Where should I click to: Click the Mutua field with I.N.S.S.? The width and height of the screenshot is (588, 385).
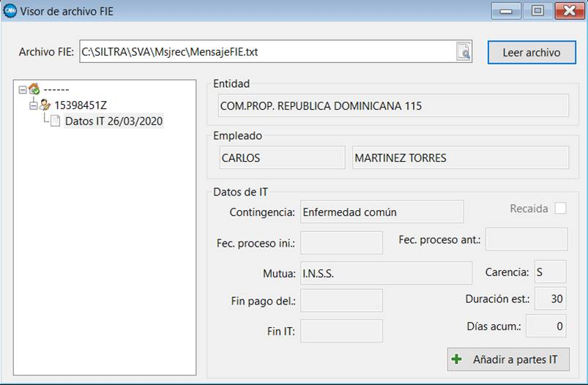[386, 273]
